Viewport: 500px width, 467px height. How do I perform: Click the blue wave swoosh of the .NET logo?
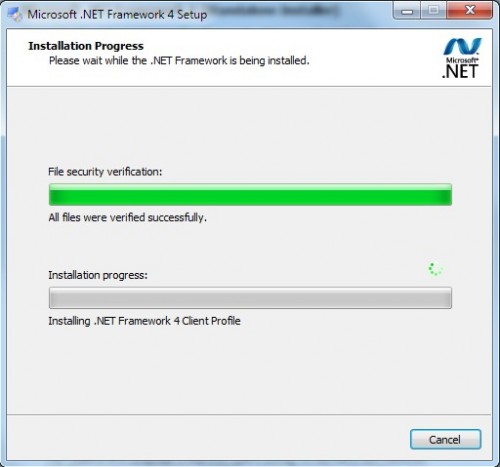pyautogui.click(x=462, y=46)
